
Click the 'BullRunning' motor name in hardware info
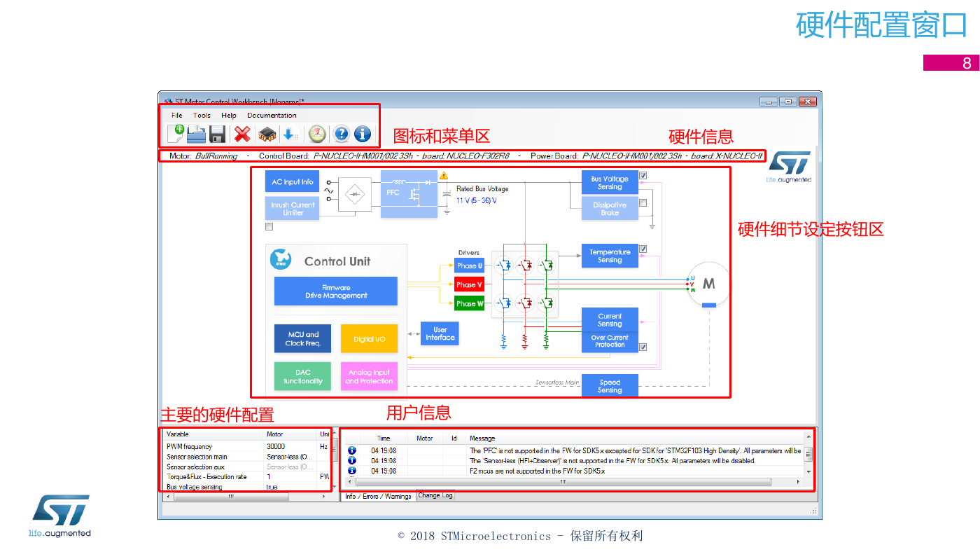(216, 156)
